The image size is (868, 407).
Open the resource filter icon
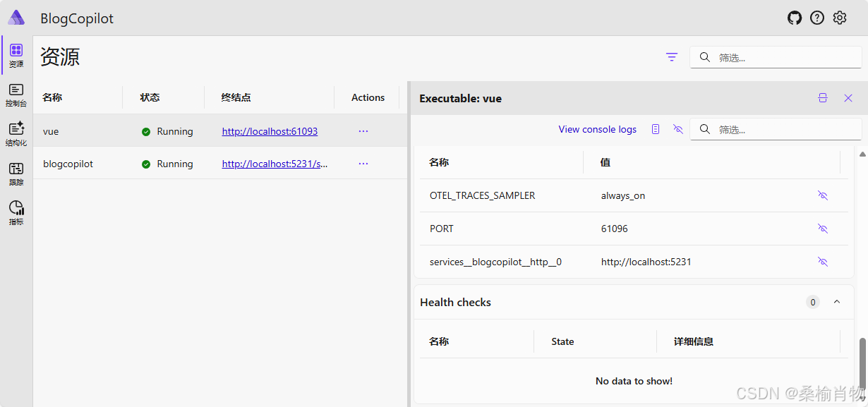[672, 57]
